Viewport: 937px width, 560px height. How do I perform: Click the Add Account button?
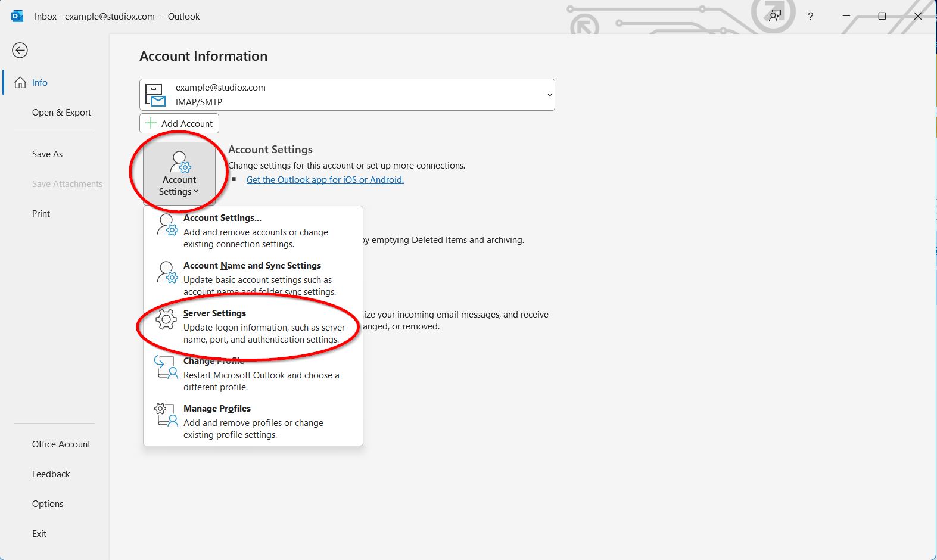(179, 123)
